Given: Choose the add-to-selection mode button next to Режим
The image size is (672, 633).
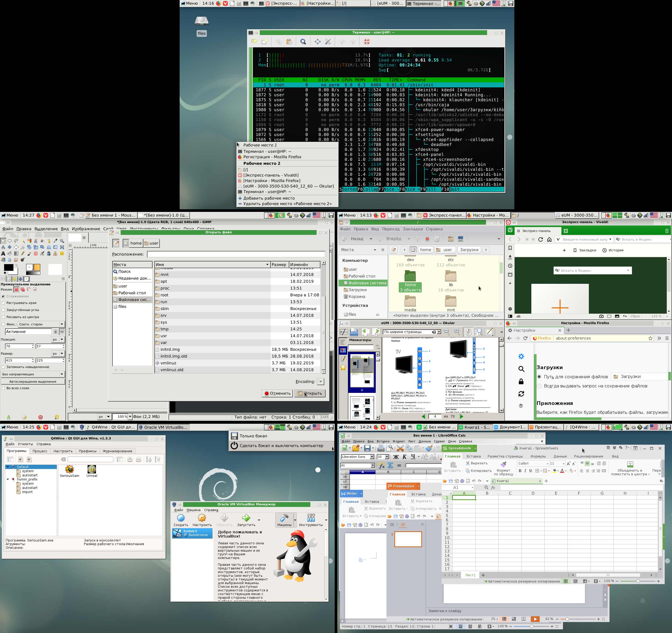Looking at the screenshot, I should pyautogui.click(x=23, y=290).
